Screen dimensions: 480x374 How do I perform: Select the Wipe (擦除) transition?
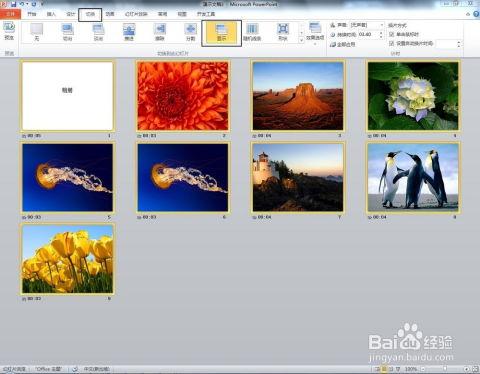pos(160,32)
